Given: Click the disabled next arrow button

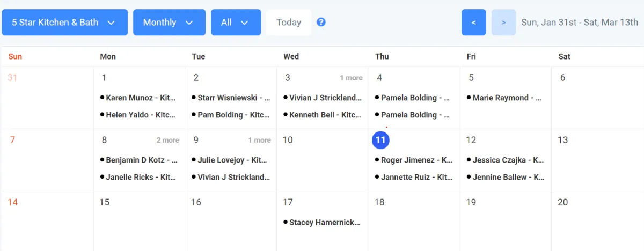Looking at the screenshot, I should (x=503, y=23).
